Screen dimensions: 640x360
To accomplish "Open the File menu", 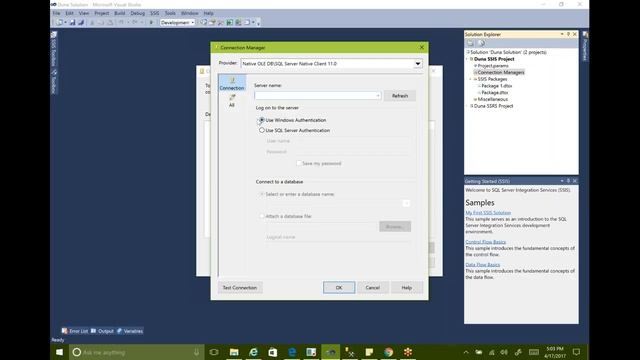I will pos(56,13).
